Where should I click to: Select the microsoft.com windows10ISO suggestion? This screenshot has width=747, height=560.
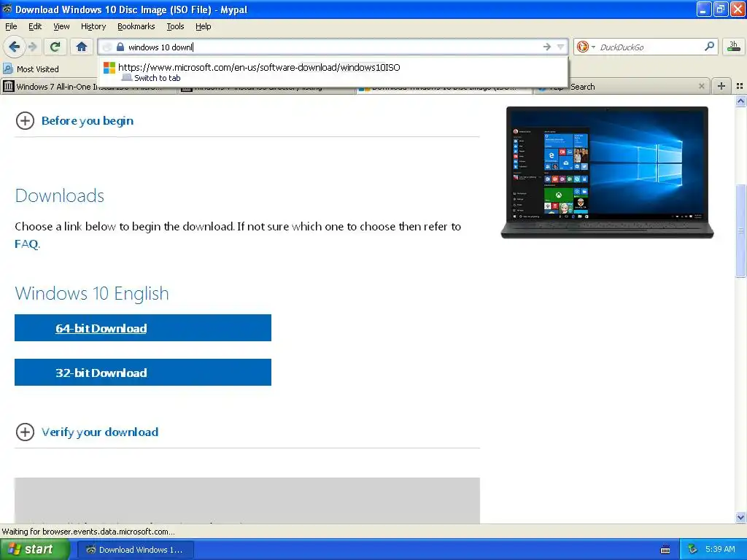(333, 72)
